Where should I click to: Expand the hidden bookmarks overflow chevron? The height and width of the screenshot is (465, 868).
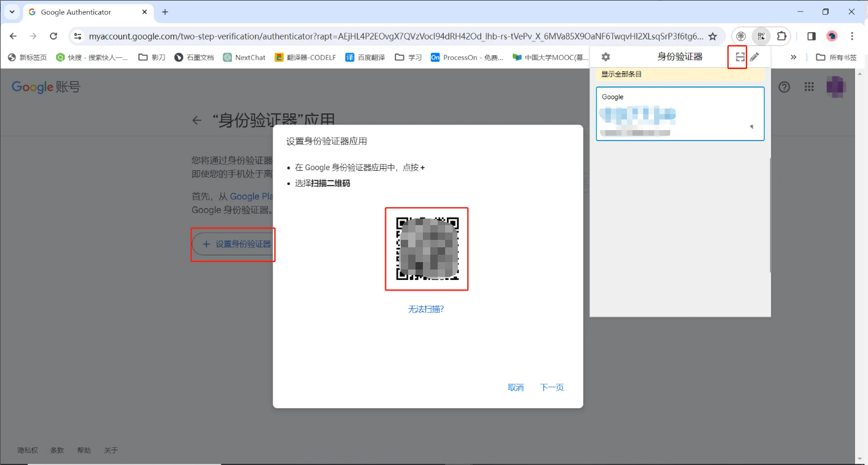793,57
